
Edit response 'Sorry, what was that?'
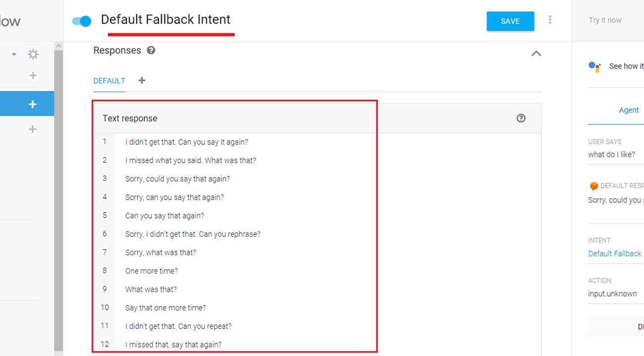161,253
